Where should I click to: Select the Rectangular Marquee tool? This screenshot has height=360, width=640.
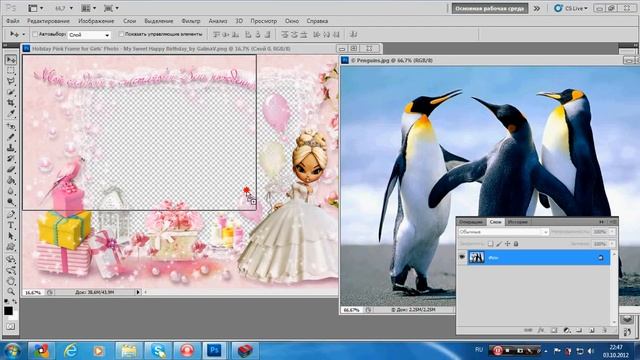tap(11, 71)
